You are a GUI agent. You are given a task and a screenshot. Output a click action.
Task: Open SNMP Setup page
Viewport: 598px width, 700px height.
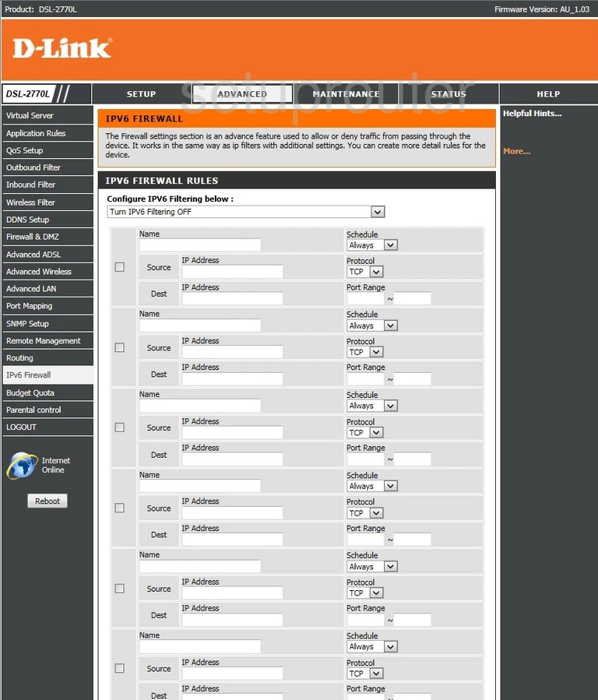(x=47, y=324)
